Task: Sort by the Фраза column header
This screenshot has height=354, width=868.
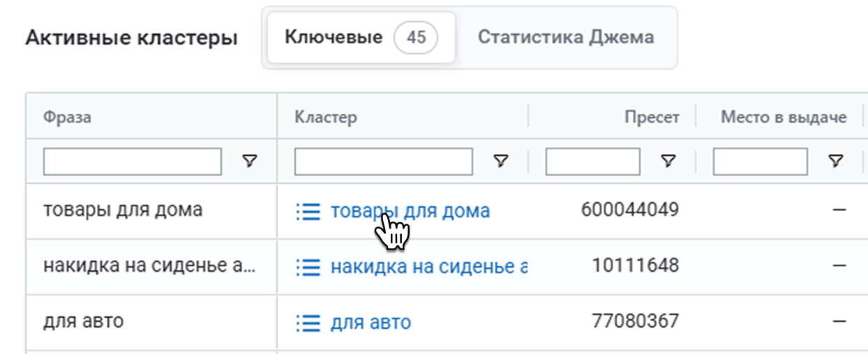Action: click(x=67, y=117)
